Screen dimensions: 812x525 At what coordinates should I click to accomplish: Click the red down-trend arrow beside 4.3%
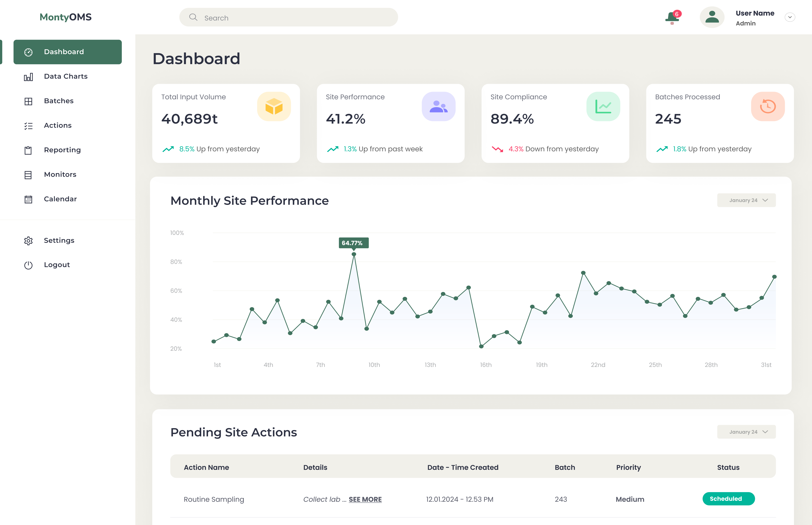point(497,149)
